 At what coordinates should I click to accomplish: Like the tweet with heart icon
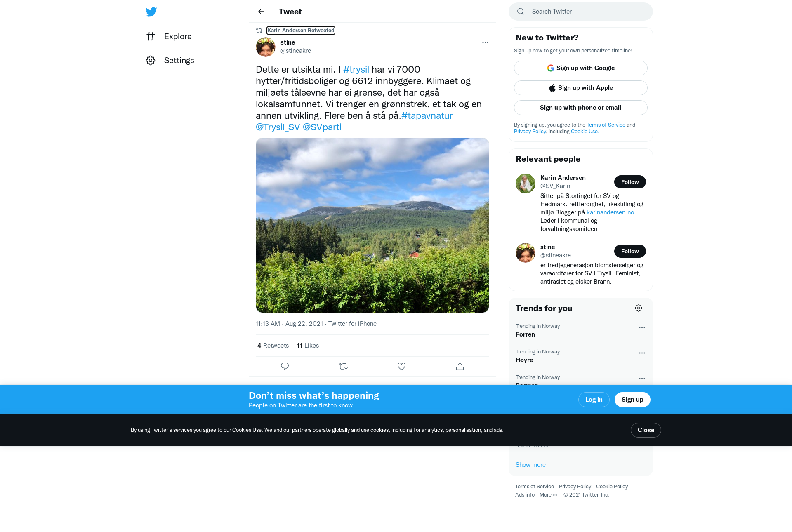tap(401, 366)
